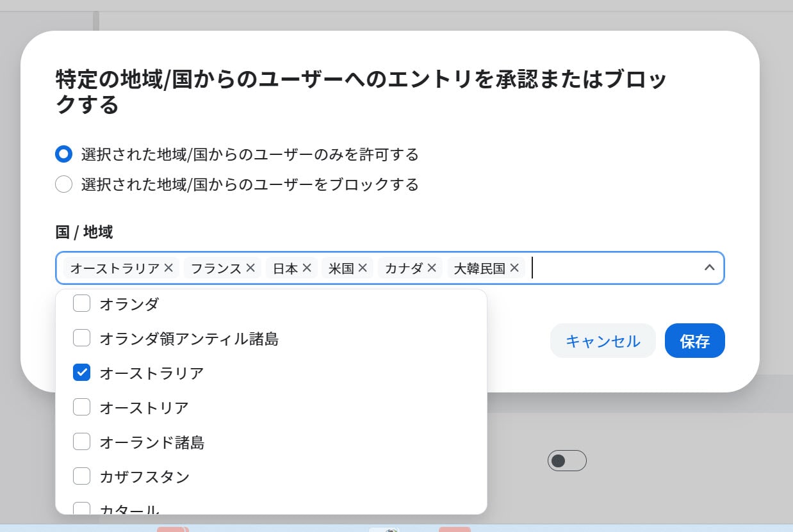Click the キャンセル button

602,341
